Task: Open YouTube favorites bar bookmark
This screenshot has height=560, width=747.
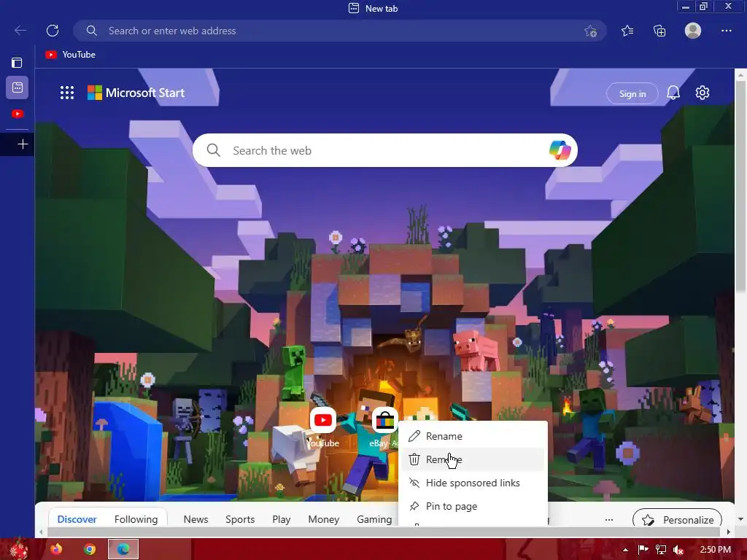Action: click(x=70, y=55)
